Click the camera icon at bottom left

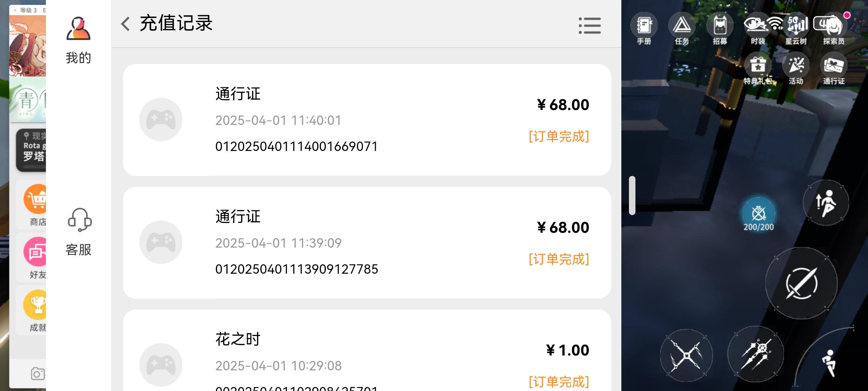click(x=38, y=374)
